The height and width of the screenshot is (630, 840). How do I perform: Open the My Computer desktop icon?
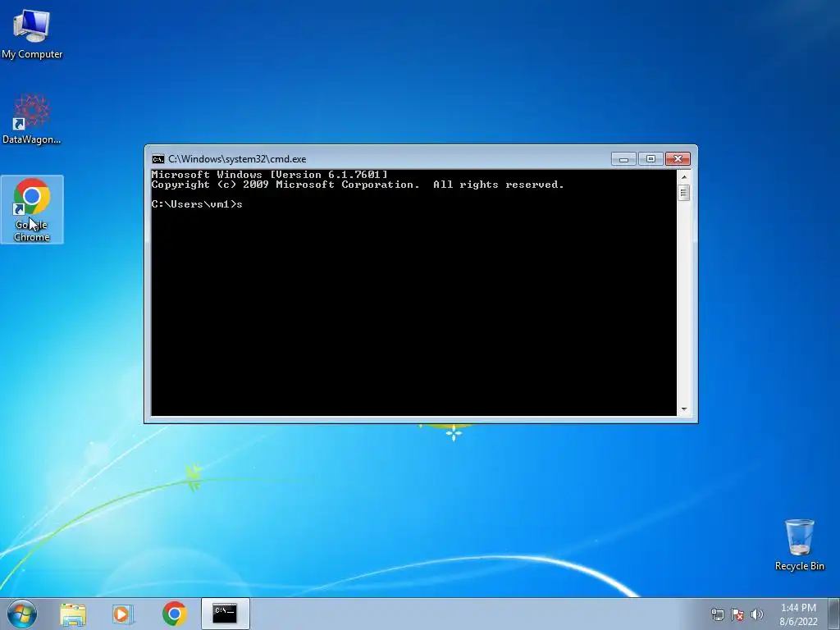coord(32,34)
